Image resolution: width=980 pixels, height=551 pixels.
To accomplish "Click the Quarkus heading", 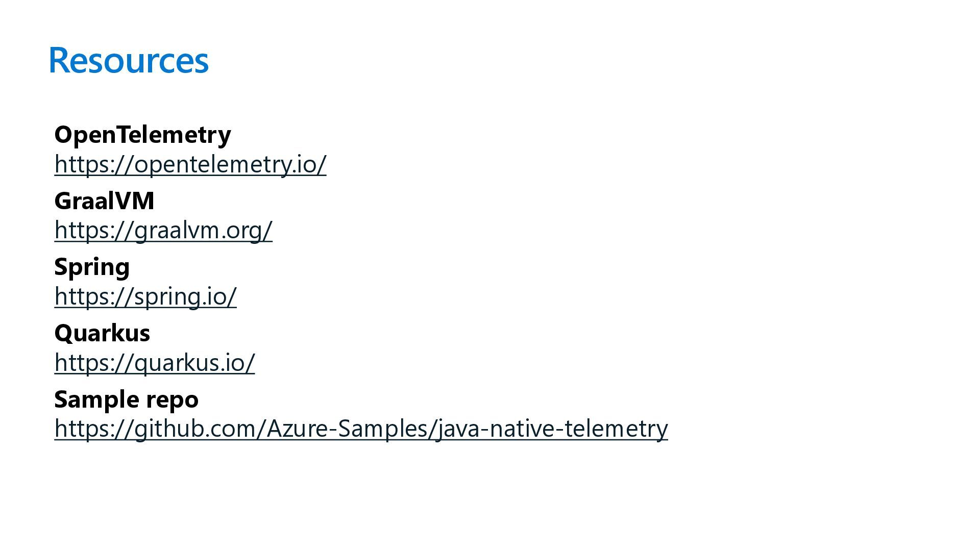I will [102, 333].
